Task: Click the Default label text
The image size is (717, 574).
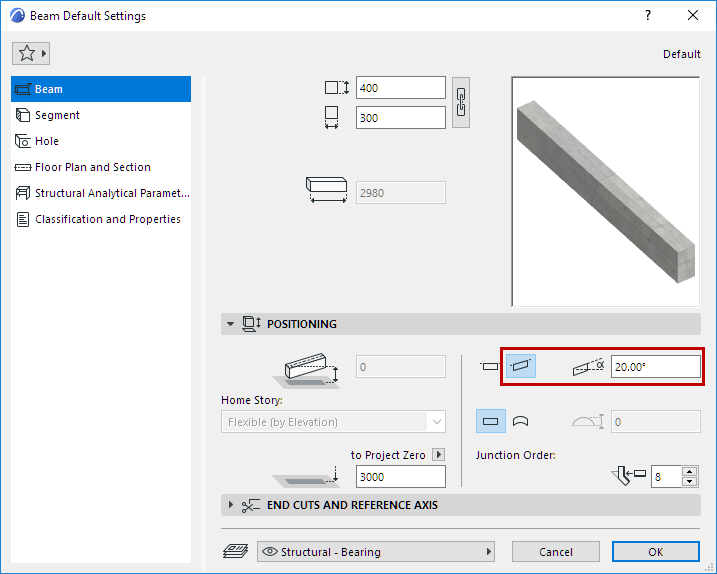Action: coord(681,54)
